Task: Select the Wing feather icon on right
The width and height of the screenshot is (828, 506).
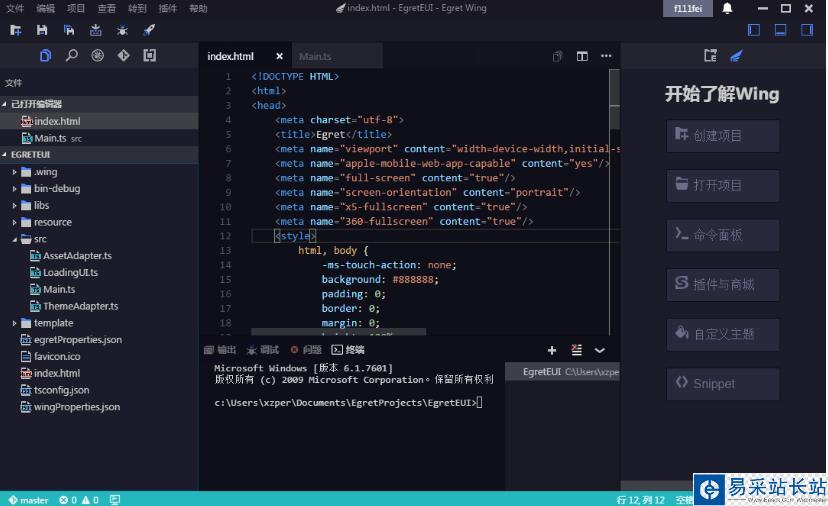Action: [736, 55]
